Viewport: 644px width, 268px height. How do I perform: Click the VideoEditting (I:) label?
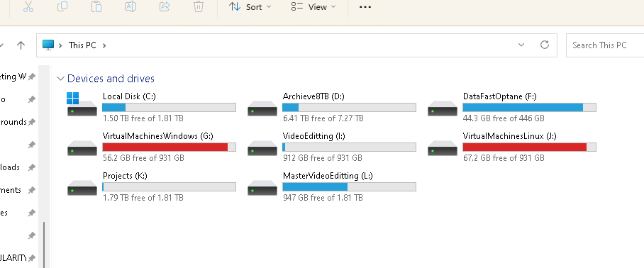tap(313, 136)
